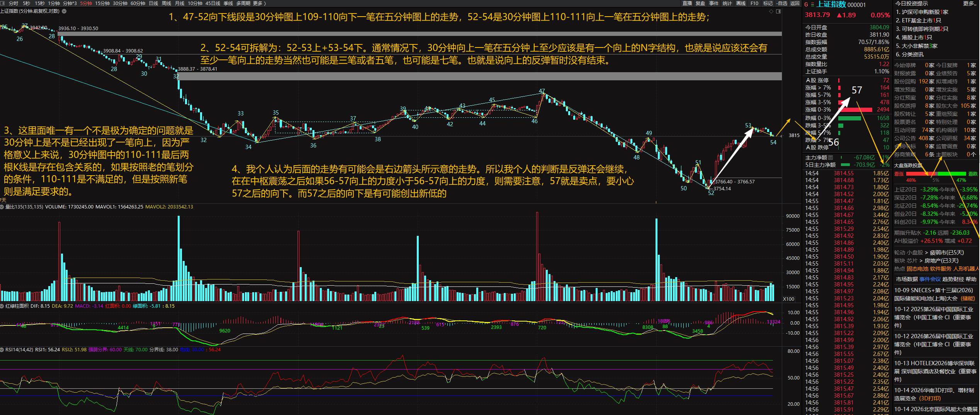Open 10-09 SNECES event entry
This screenshot has width=980, height=415.
(x=934, y=294)
